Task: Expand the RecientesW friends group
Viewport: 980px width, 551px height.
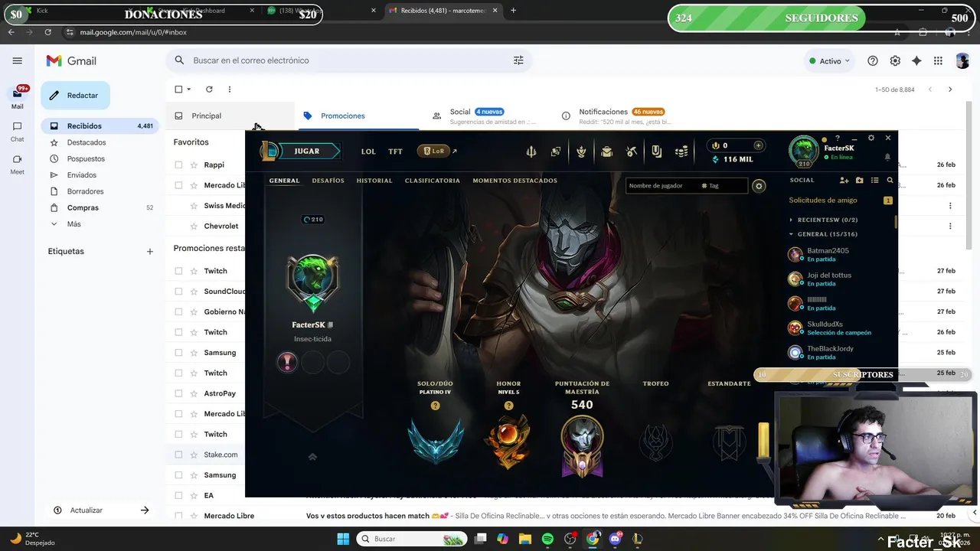Action: [792, 220]
